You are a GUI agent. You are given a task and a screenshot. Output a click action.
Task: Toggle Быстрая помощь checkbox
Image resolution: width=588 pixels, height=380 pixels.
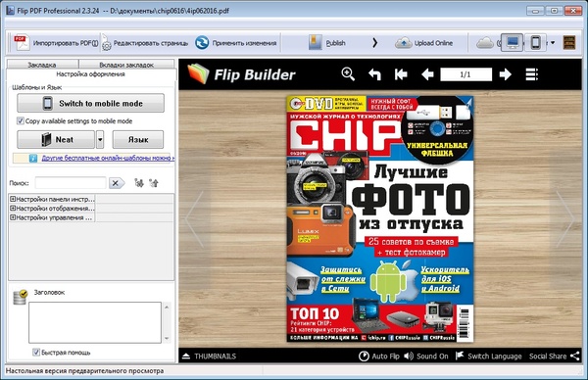click(x=36, y=353)
